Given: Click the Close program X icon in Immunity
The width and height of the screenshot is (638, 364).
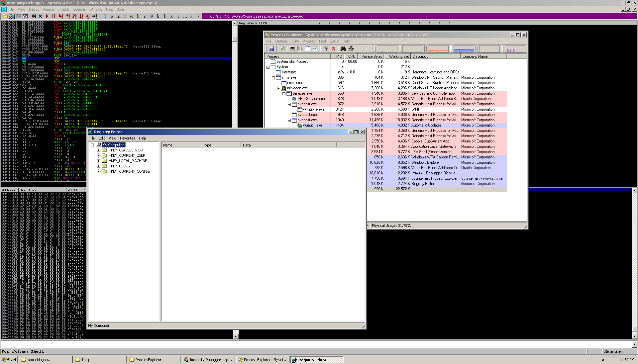Looking at the screenshot, I should click(x=40, y=16).
